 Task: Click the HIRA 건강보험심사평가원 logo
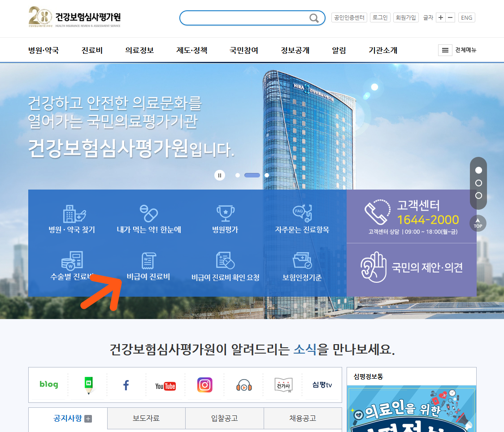74,17
